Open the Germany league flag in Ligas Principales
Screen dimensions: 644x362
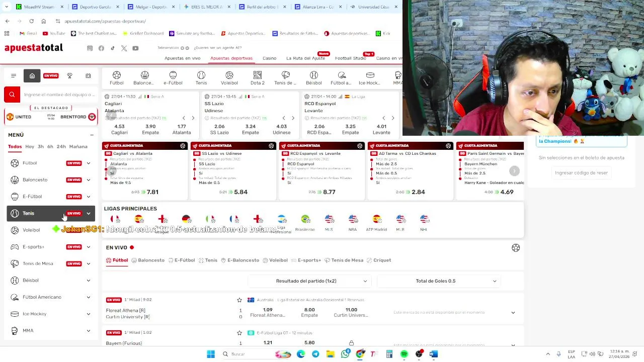186,219
